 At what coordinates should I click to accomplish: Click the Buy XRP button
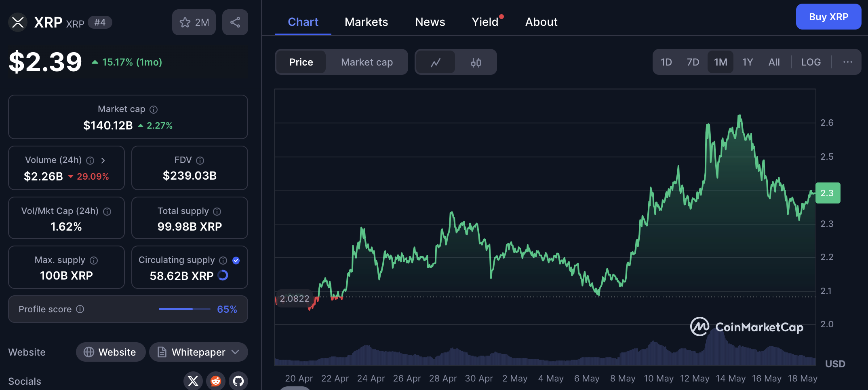click(x=828, y=17)
